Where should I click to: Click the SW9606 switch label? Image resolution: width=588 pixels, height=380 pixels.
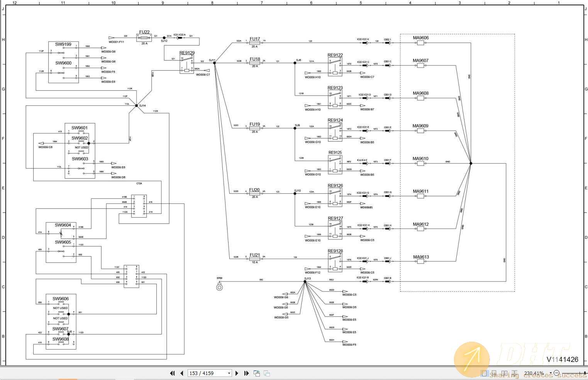(61, 299)
